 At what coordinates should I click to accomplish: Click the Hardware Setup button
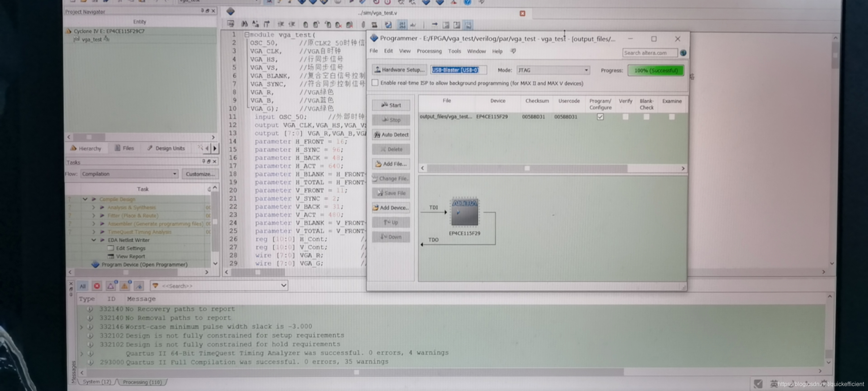pos(399,70)
